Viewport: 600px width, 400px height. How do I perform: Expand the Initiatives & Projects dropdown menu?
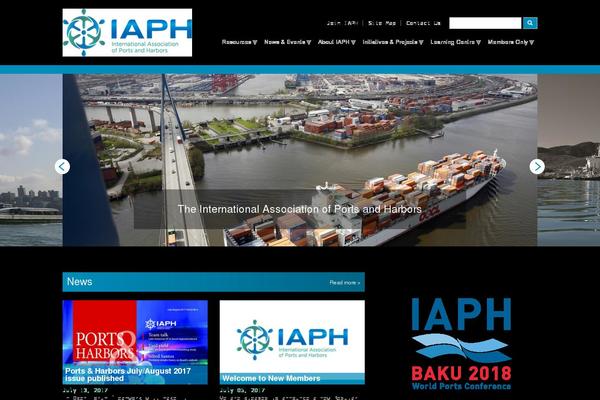(x=393, y=42)
